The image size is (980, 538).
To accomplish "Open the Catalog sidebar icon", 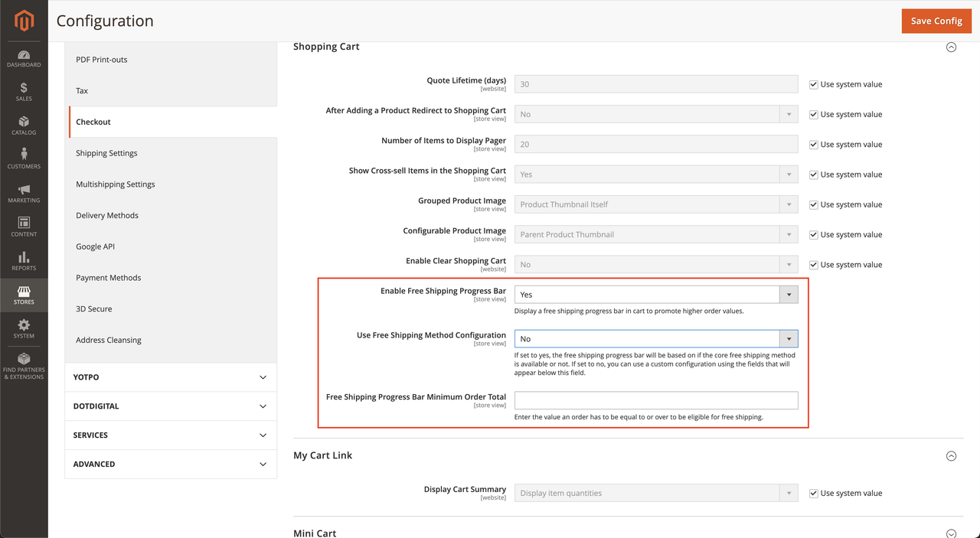I will 24,126.
